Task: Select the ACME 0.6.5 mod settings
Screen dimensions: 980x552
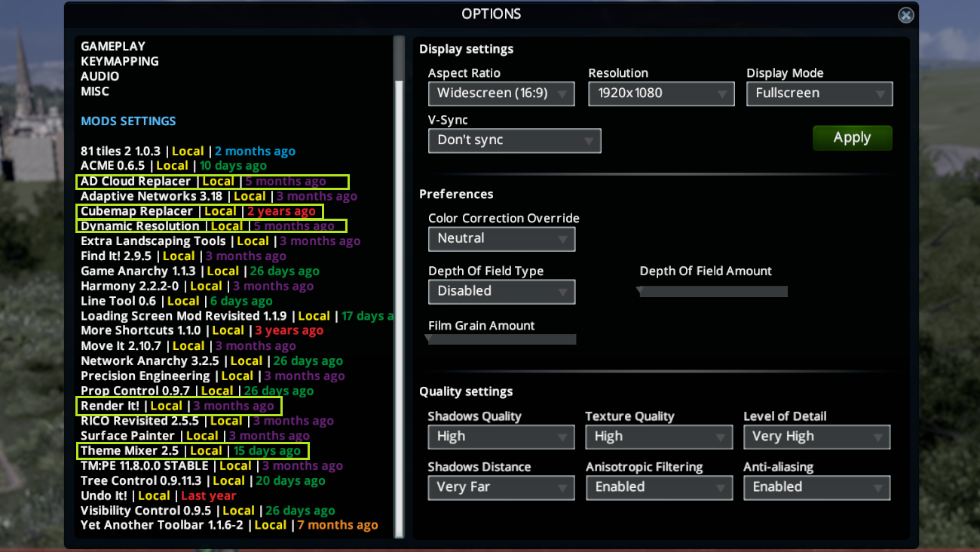Action: click(173, 166)
